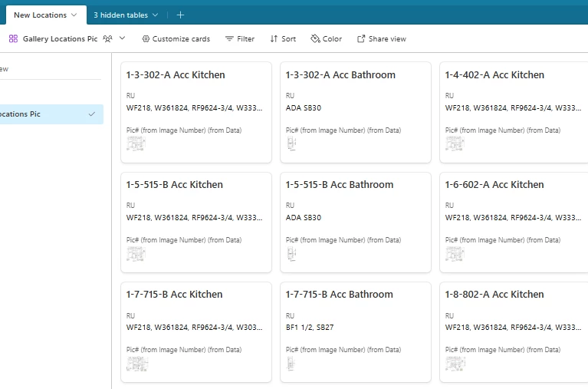Click RU values in 1-3-302-A Acc Kitchen
The width and height of the screenshot is (588, 389).
coord(194,107)
